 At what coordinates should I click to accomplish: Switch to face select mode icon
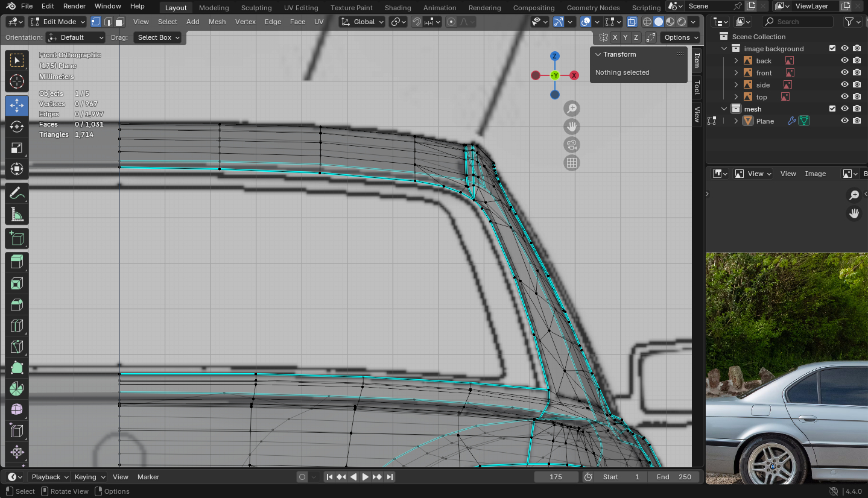pos(120,22)
